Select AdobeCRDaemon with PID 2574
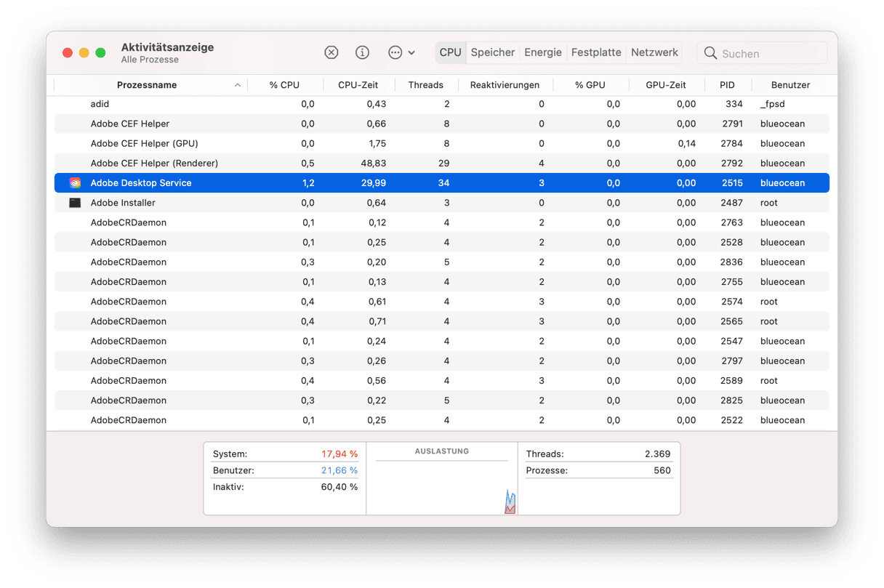 tap(442, 302)
